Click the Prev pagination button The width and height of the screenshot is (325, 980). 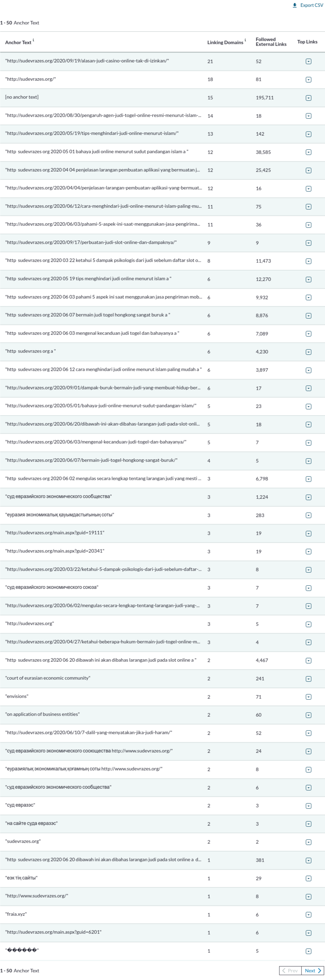pos(290,970)
